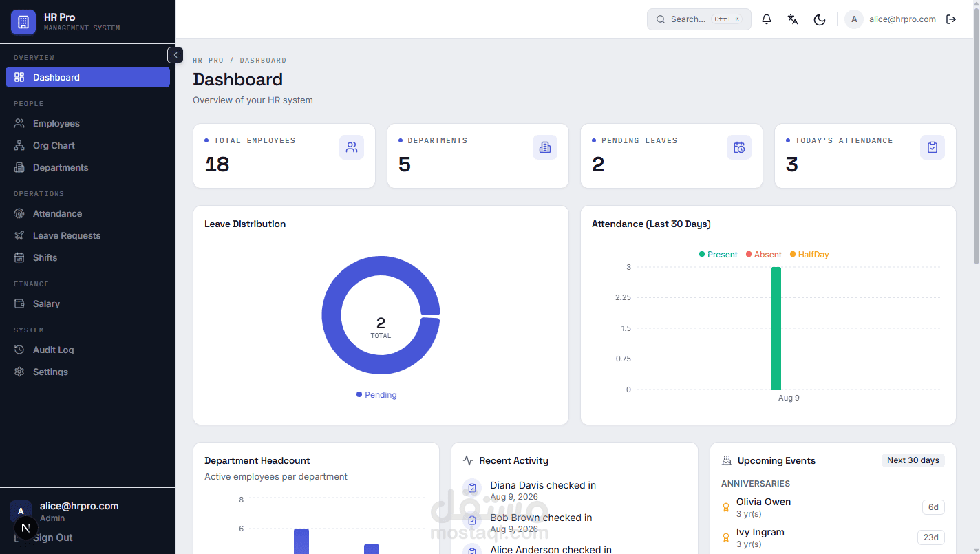Click the Settings gear icon in sidebar
Screen dimensions: 980x554
pos(19,372)
